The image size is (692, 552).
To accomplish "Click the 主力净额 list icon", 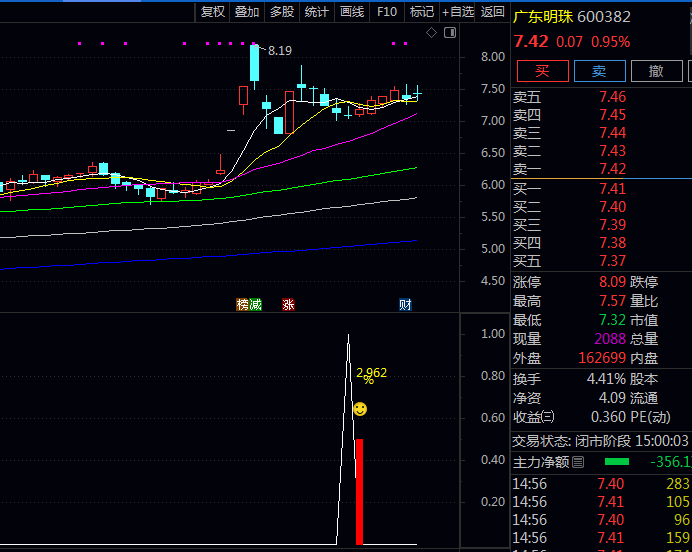I will coord(578,462).
